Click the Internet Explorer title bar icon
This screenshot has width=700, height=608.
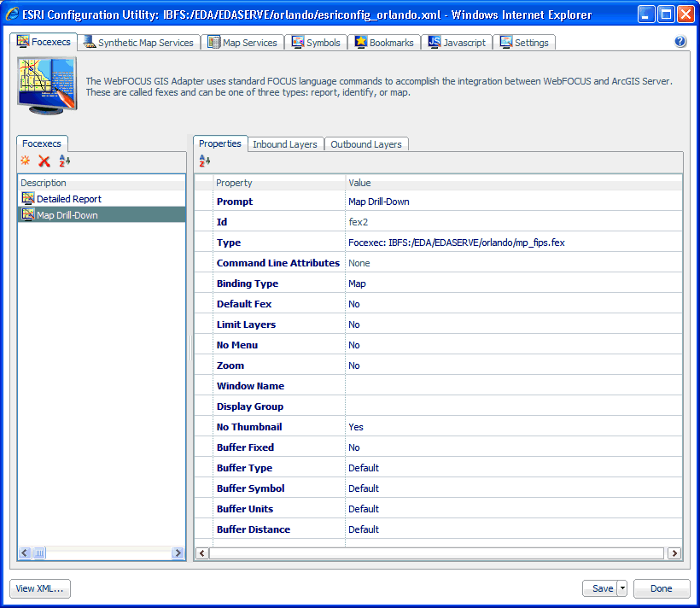pyautogui.click(x=12, y=15)
